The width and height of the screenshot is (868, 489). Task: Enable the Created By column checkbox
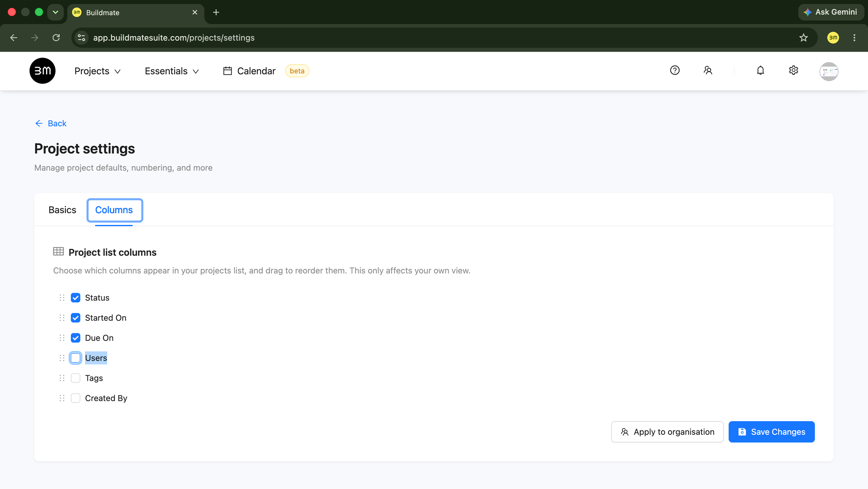[76, 398]
